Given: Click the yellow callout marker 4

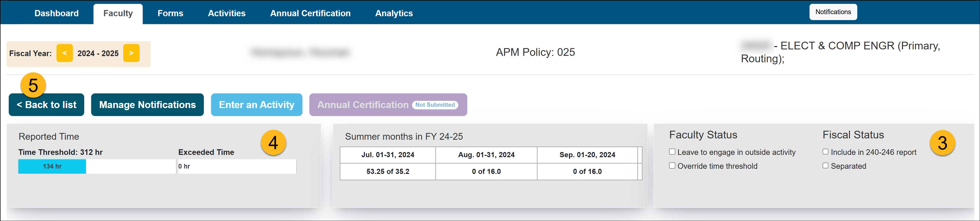Looking at the screenshot, I should tap(273, 143).
